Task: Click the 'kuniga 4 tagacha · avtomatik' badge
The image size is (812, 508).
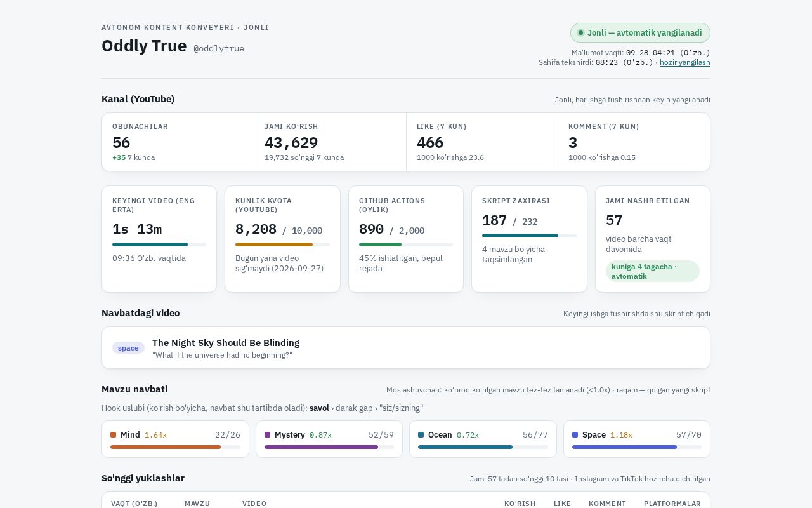Action: (653, 271)
